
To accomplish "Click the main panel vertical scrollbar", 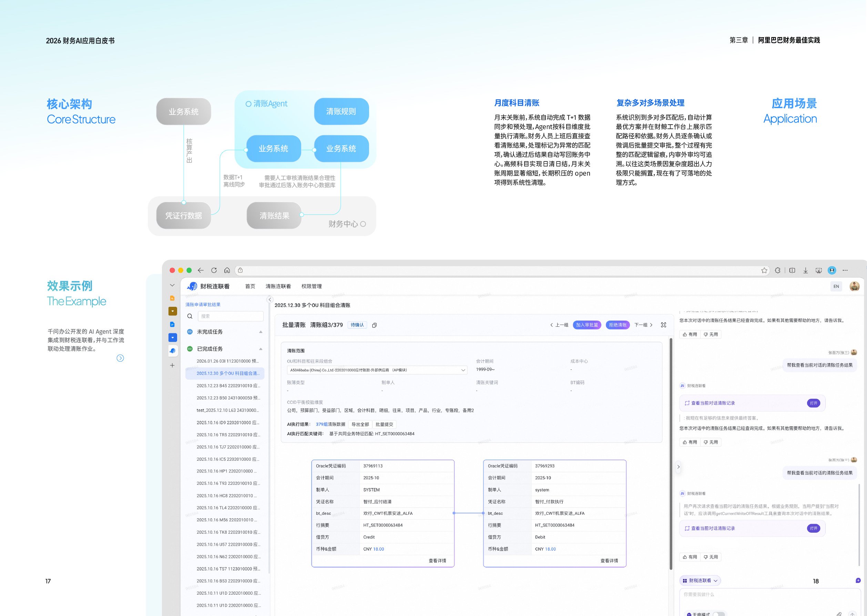I will pos(671,453).
